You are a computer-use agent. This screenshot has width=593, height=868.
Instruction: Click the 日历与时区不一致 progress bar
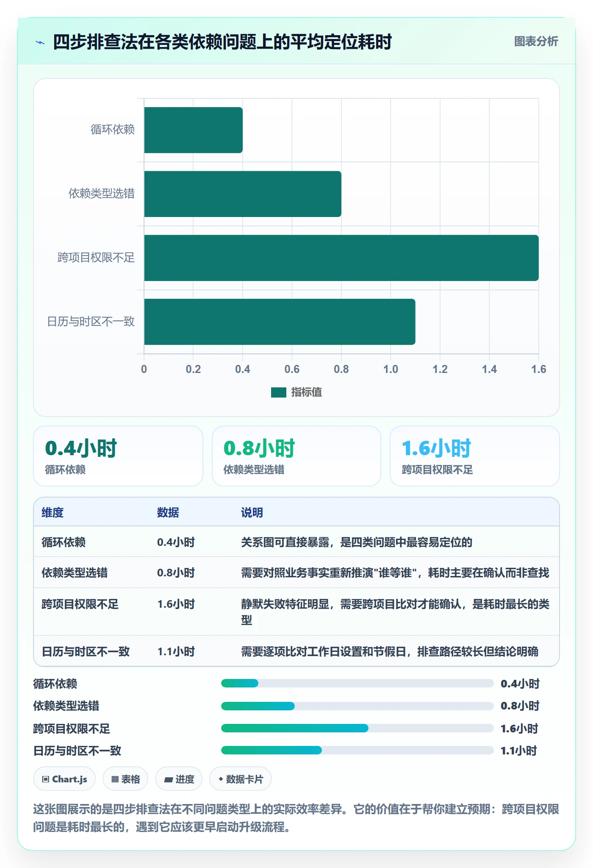tap(357, 750)
